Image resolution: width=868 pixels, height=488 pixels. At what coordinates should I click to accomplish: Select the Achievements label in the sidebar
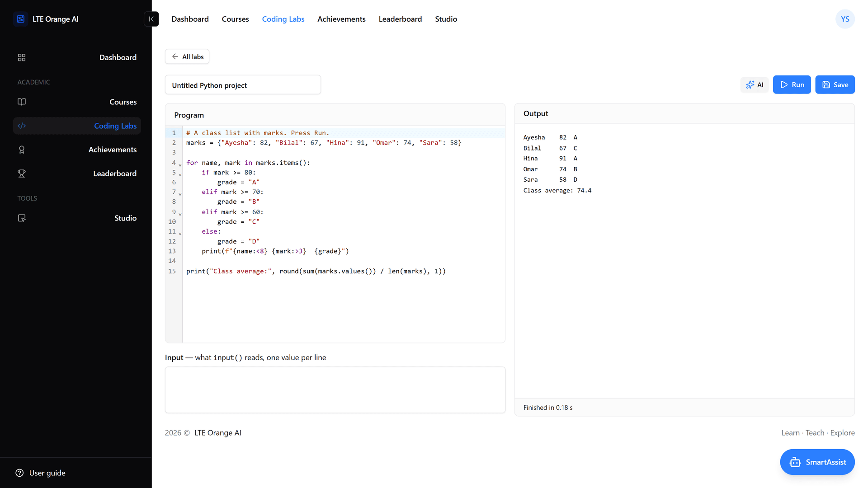click(112, 150)
